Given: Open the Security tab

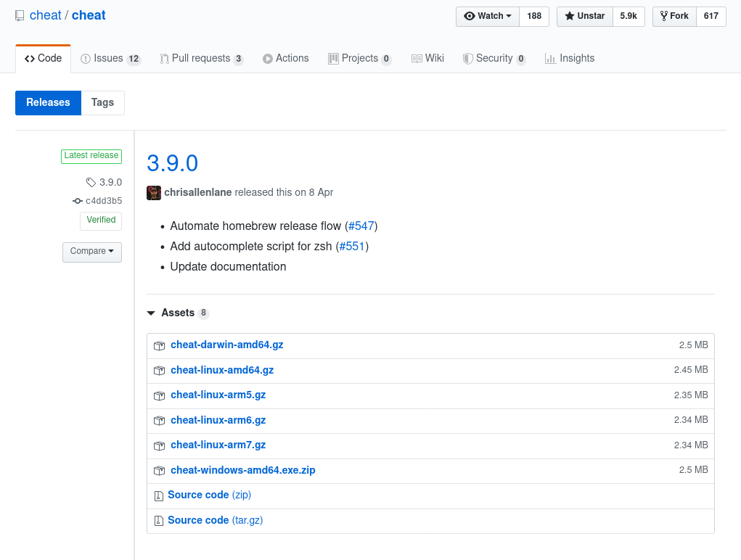Looking at the screenshot, I should tap(494, 59).
